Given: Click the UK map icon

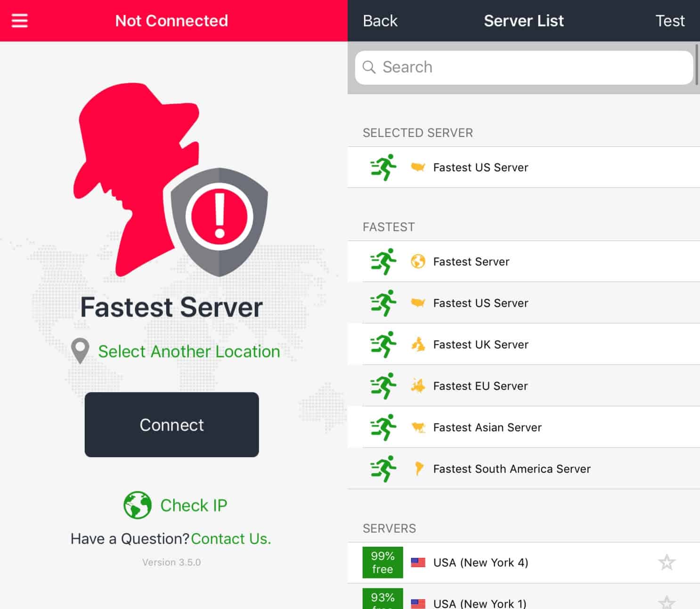Looking at the screenshot, I should pos(418,344).
